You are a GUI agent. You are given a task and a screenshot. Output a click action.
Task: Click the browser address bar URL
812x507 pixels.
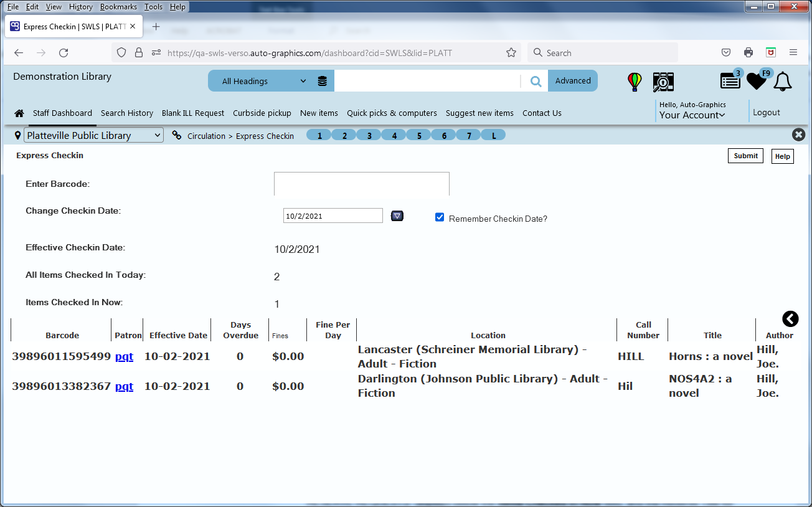310,53
